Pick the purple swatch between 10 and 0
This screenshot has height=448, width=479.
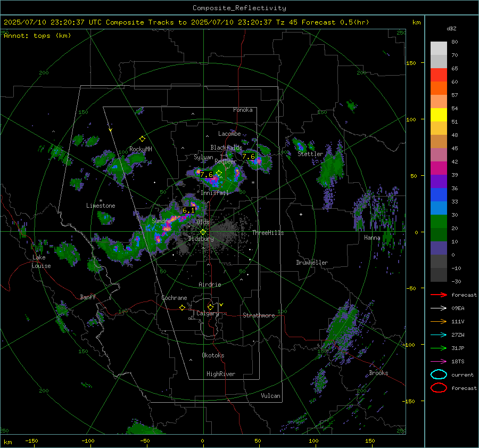point(439,248)
